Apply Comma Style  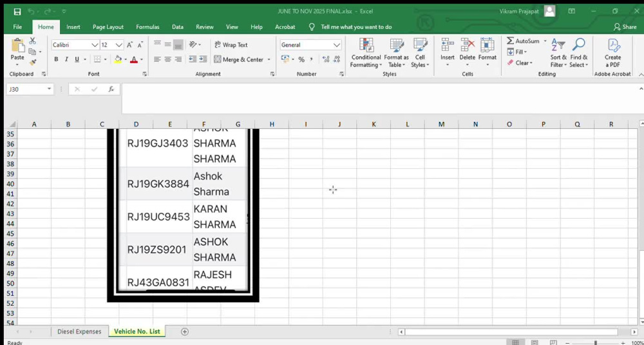(311, 59)
